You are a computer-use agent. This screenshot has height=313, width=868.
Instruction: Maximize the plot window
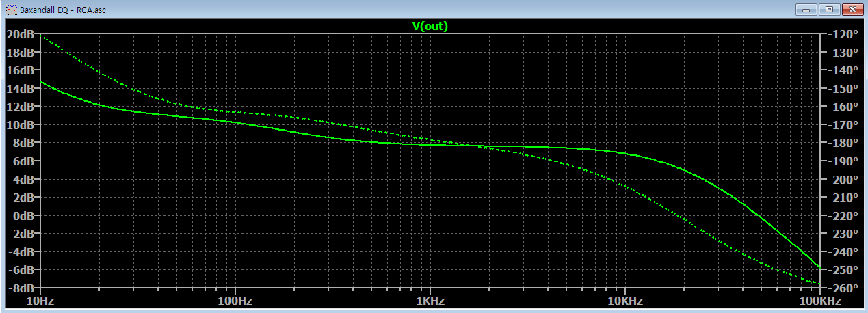(x=829, y=10)
